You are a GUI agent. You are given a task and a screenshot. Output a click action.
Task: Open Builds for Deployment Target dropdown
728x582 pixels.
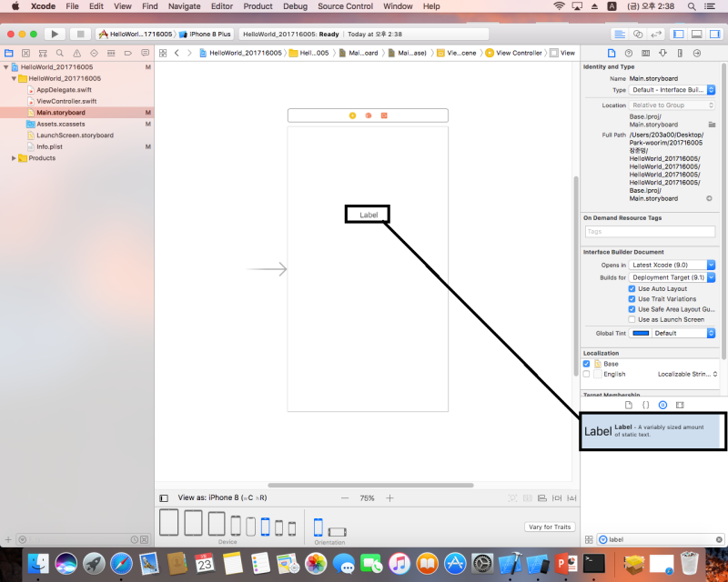[x=672, y=277]
